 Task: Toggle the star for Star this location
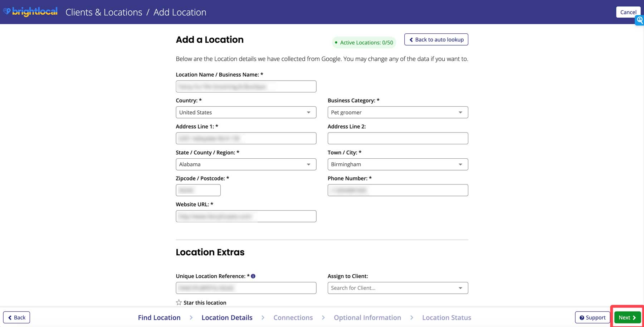(x=178, y=302)
